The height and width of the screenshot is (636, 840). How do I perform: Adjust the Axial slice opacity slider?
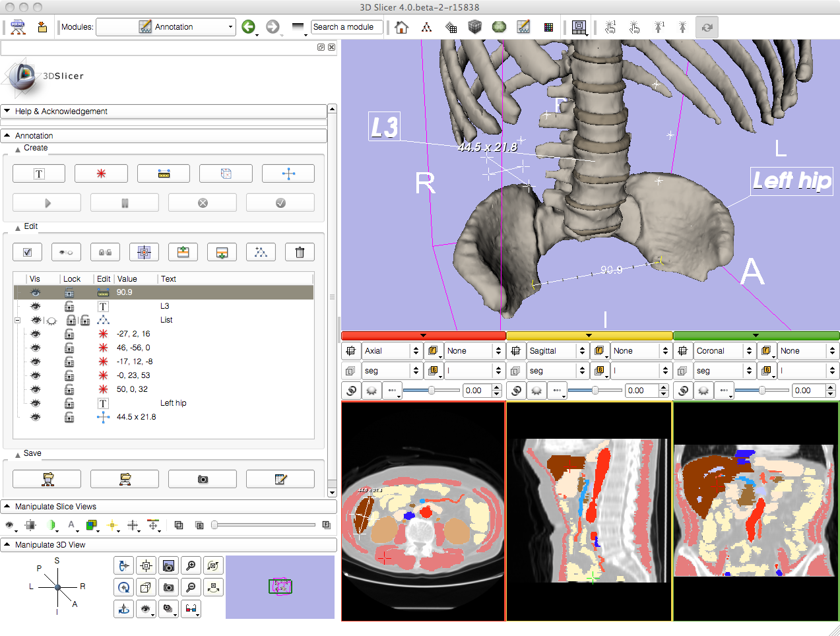pyautogui.click(x=431, y=391)
